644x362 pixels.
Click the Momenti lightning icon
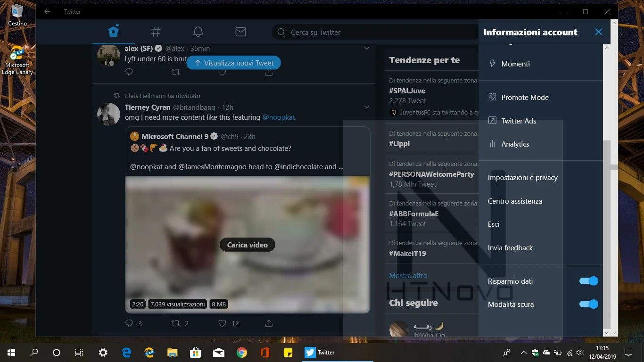click(492, 64)
